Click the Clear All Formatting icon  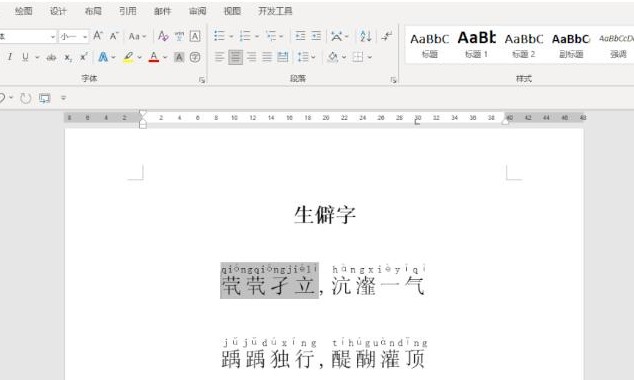pos(163,36)
